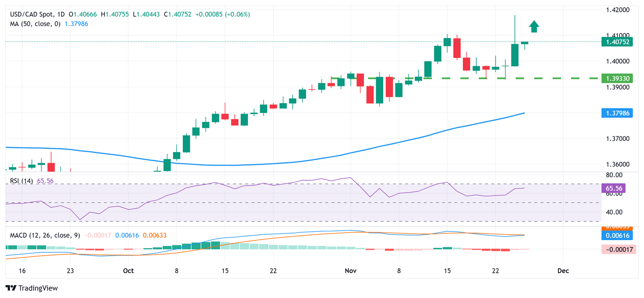
Task: Click the green upward arrow annotation
Action: (x=534, y=27)
